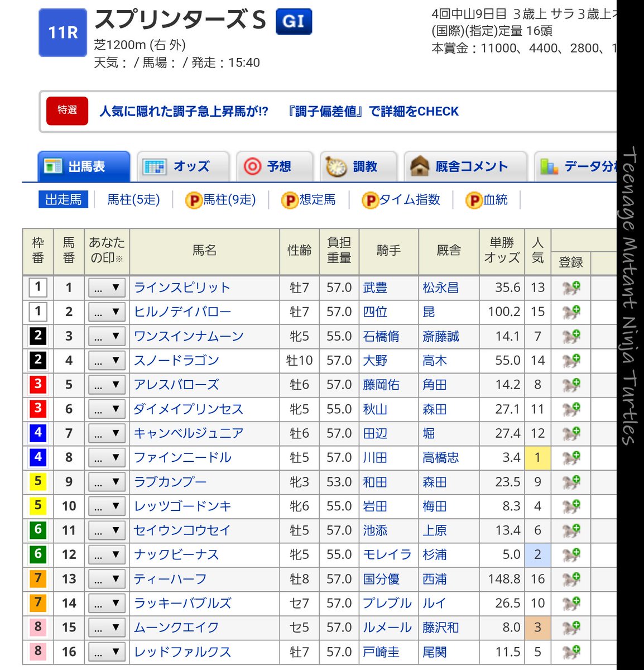The image size is (644, 670).
Task: Open the データ分析 tab
Action: click(576, 166)
